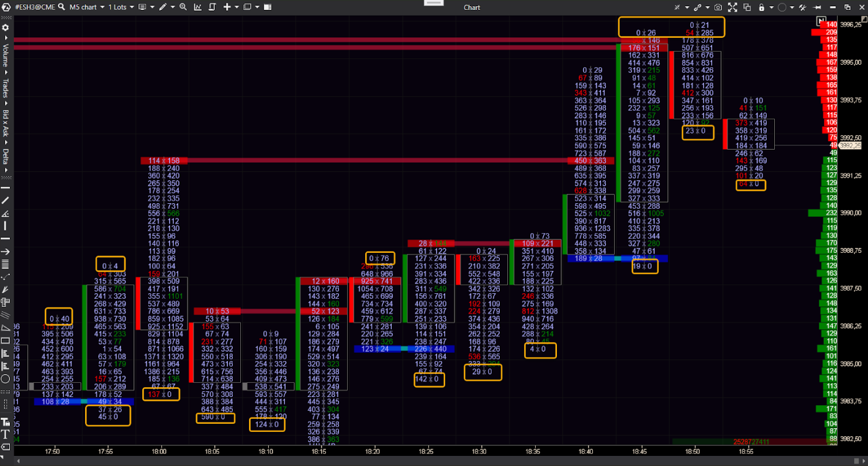Take a chart screenshot with camera icon

click(718, 7)
